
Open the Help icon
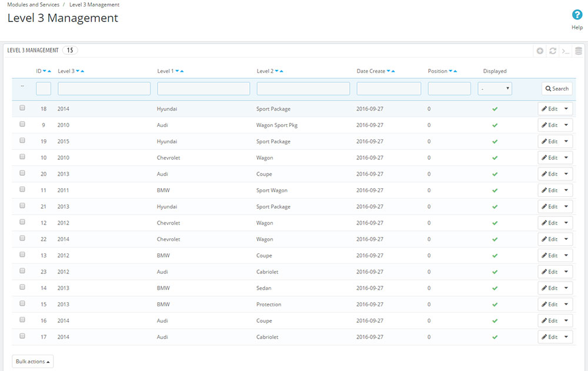[x=577, y=15]
